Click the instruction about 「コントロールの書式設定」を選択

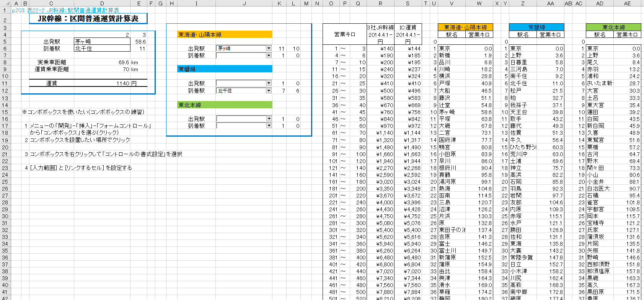click(106, 154)
